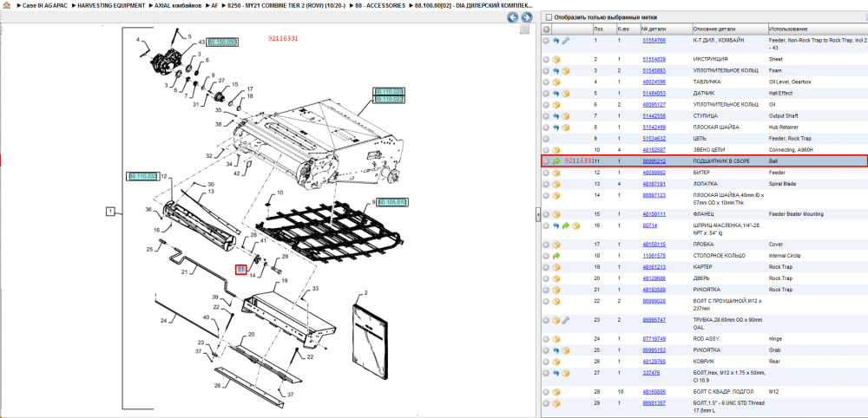The width and height of the screenshot is (868, 418).
Task: Click green arrow in СТОПОРНОЕ КОЛЬЦО row
Action: point(556,256)
